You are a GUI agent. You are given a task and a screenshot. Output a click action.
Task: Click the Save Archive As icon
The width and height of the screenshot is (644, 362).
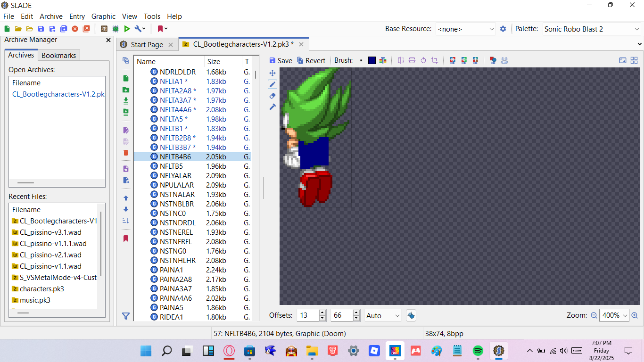tap(52, 29)
